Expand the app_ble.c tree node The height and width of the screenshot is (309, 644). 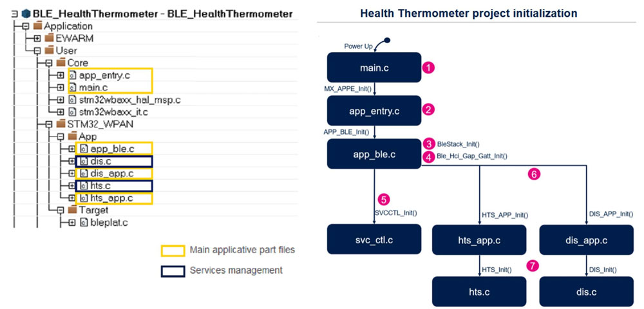(x=71, y=149)
